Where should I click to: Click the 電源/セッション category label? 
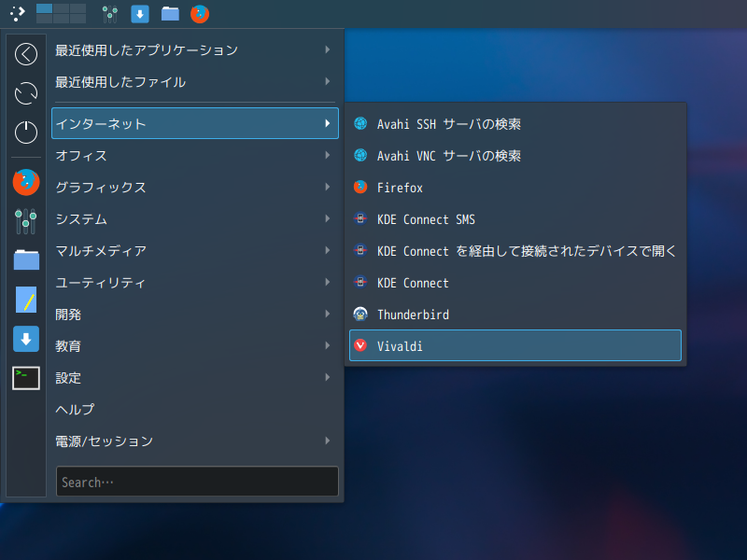[x=104, y=441]
